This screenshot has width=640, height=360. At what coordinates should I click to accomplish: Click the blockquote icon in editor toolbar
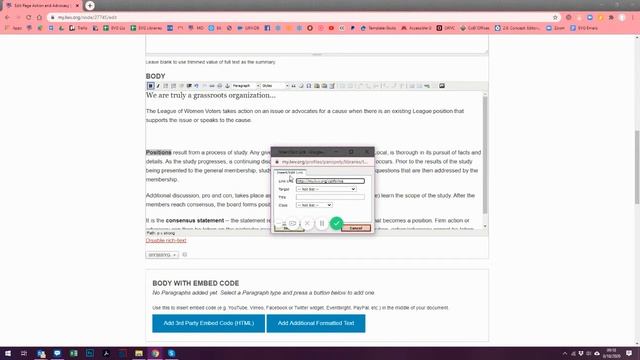pyautogui.click(x=293, y=86)
